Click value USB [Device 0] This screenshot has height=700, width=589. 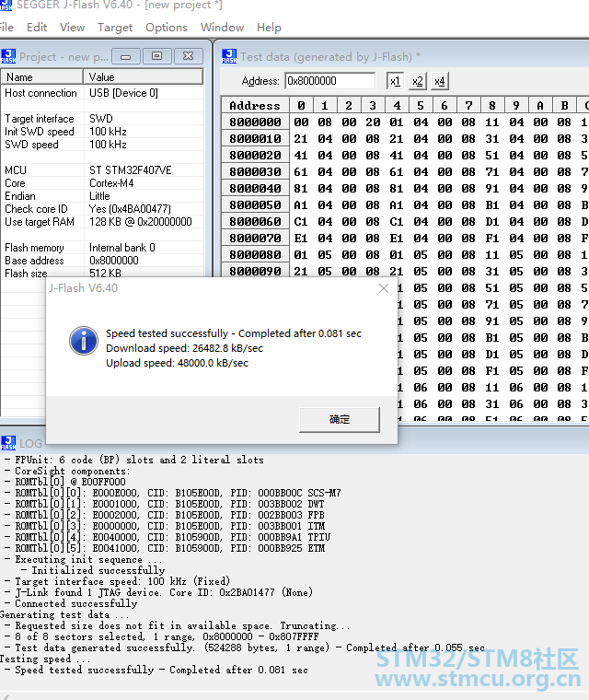click(123, 93)
